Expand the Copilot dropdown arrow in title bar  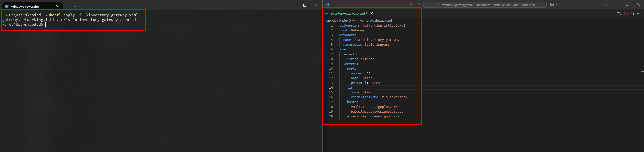tap(556, 5)
